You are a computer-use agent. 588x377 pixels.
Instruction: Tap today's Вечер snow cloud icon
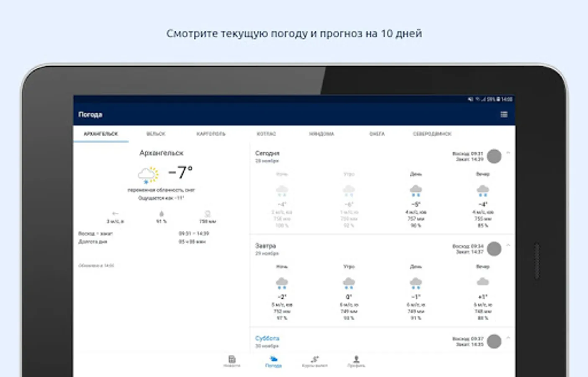(x=483, y=191)
